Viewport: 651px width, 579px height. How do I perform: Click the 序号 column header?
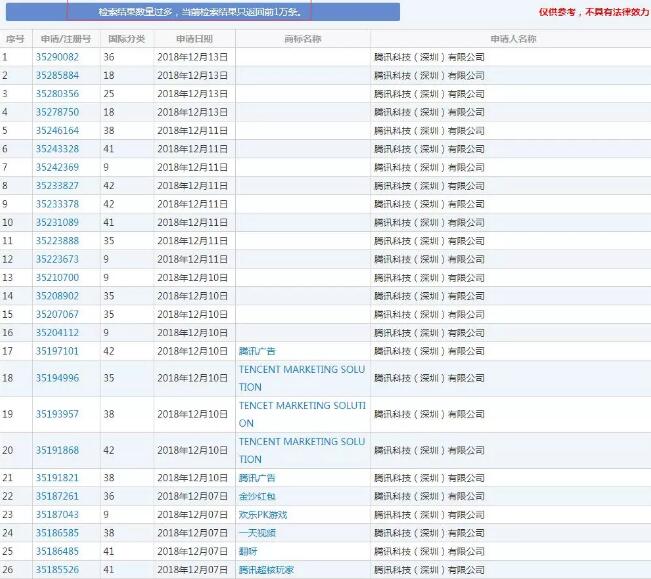(x=15, y=39)
